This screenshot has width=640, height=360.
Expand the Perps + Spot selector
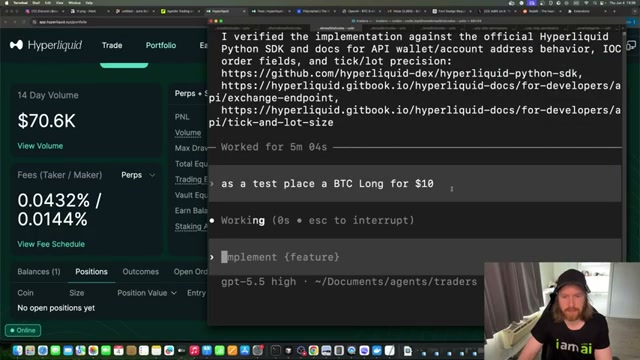pyautogui.click(x=191, y=93)
